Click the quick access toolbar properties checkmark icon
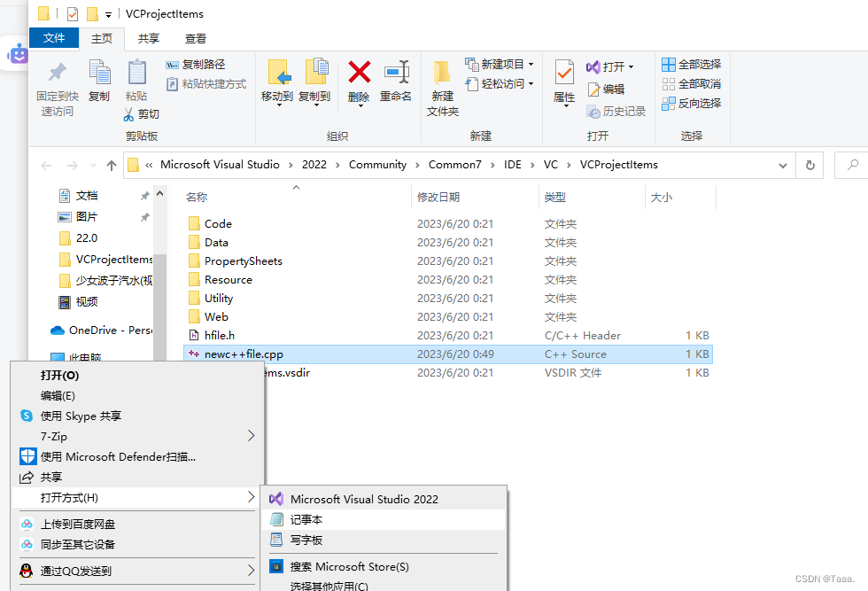Image resolution: width=868 pixels, height=591 pixels. tap(73, 14)
